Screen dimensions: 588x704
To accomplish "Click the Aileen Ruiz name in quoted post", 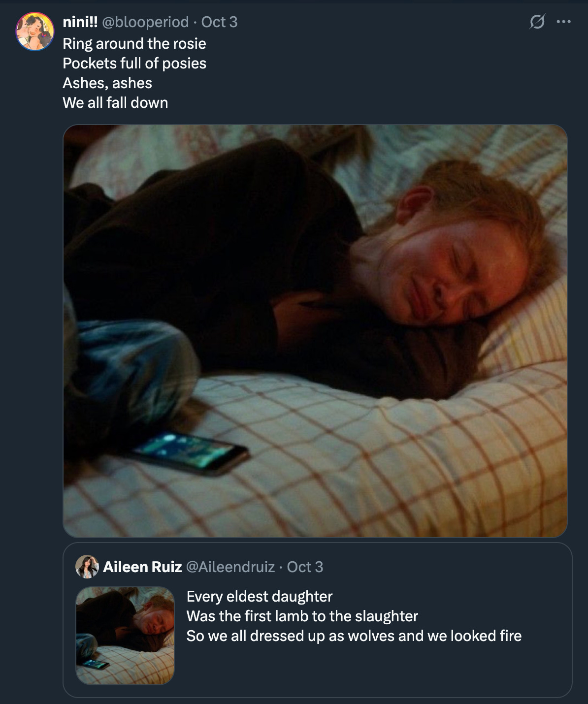I will [142, 567].
